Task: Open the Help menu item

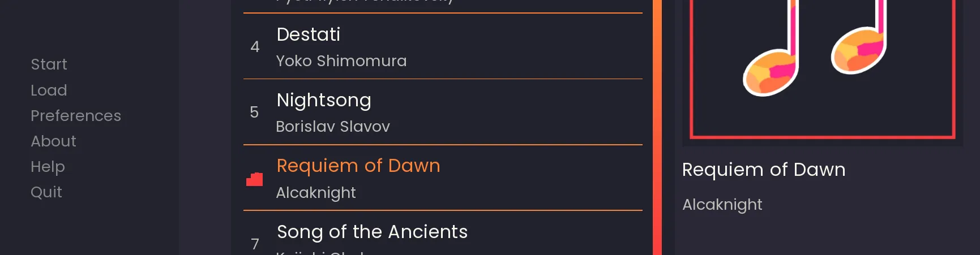Action: click(48, 167)
